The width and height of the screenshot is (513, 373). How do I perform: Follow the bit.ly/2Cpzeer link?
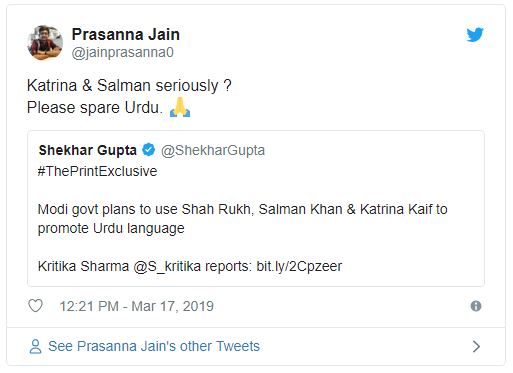click(299, 266)
